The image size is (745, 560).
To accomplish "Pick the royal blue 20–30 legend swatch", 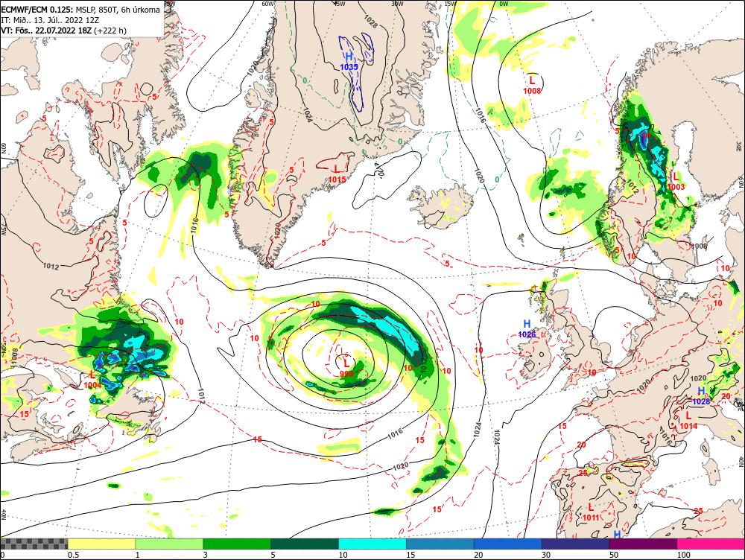I will tap(507, 544).
